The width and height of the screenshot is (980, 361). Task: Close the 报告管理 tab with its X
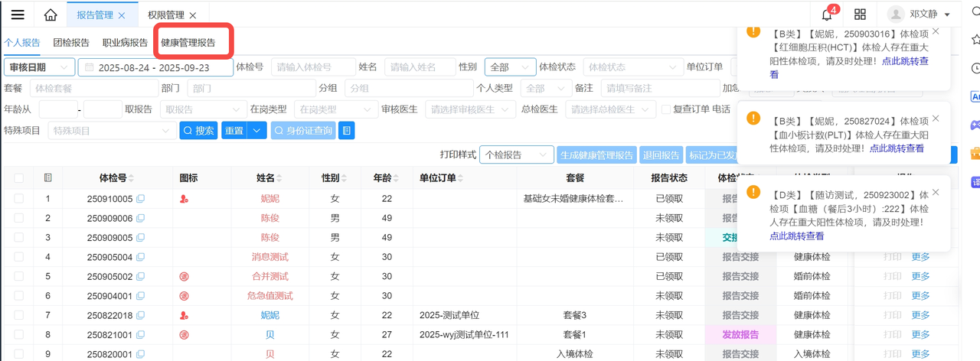click(x=122, y=15)
